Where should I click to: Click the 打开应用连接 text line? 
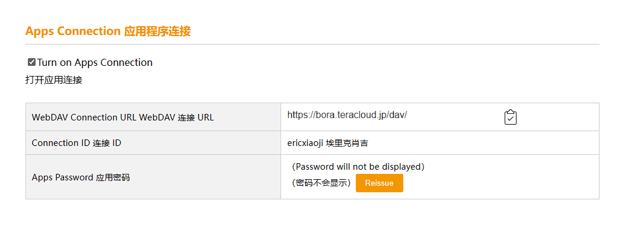click(x=54, y=80)
